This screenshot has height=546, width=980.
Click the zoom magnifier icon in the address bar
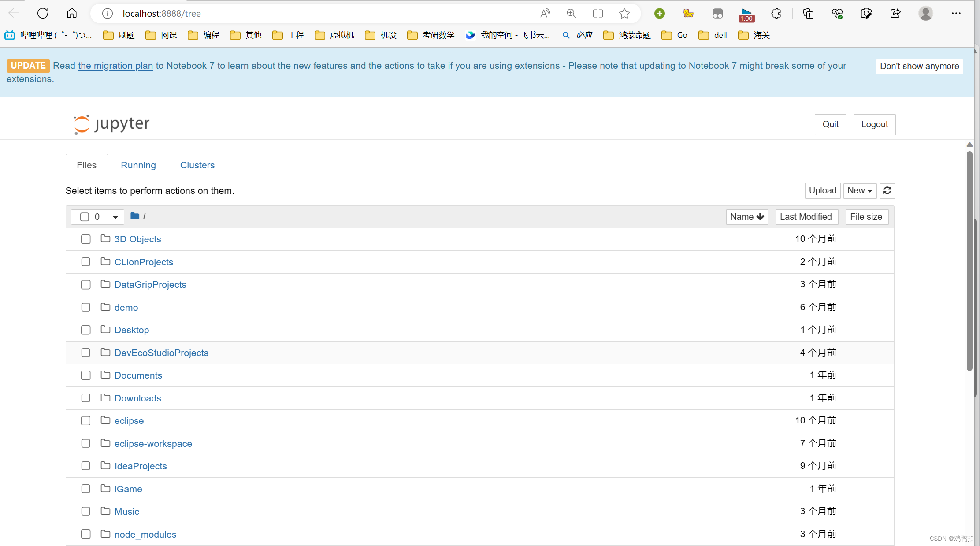click(x=571, y=13)
